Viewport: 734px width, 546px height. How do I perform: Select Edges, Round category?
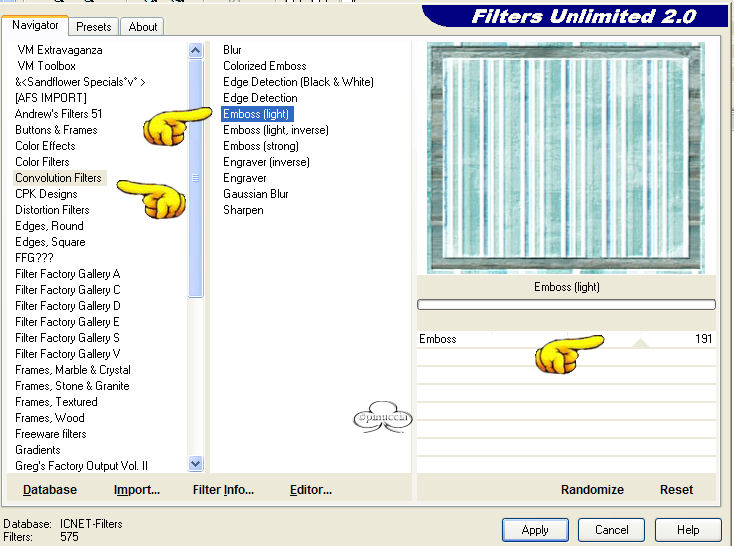50,226
